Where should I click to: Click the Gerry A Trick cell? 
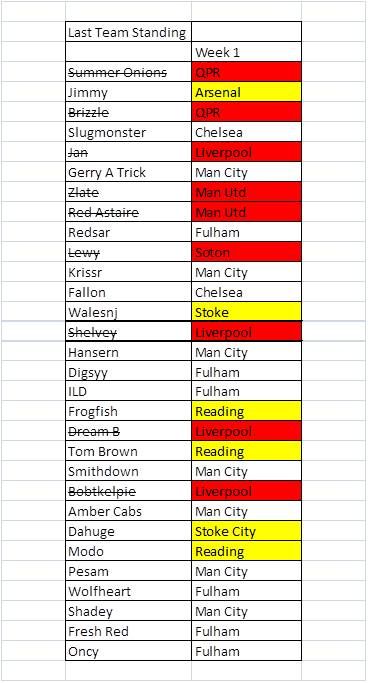coord(128,172)
